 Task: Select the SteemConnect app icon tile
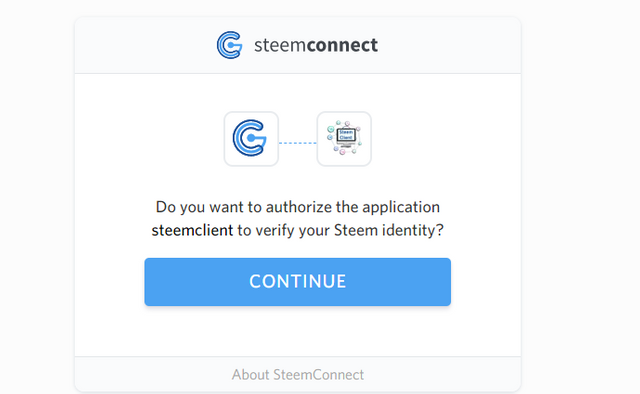(251, 139)
